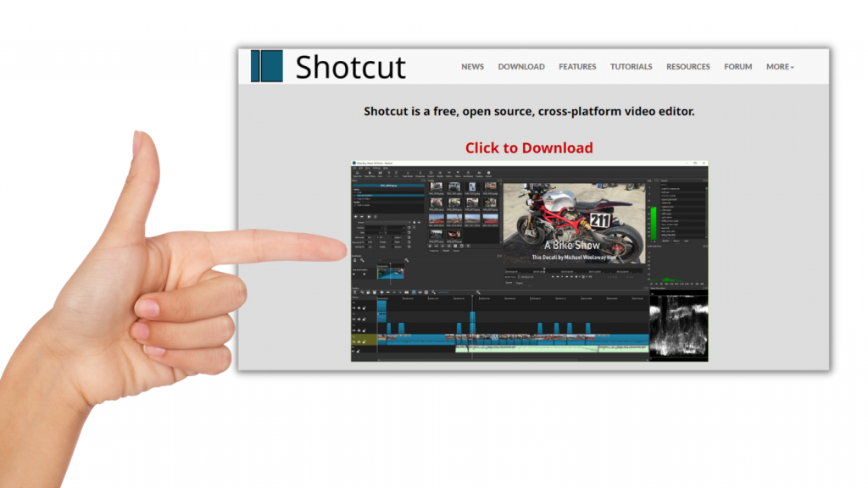Click the Playlist icon in the main toolbar
The height and width of the screenshot is (488, 868).
(x=440, y=174)
